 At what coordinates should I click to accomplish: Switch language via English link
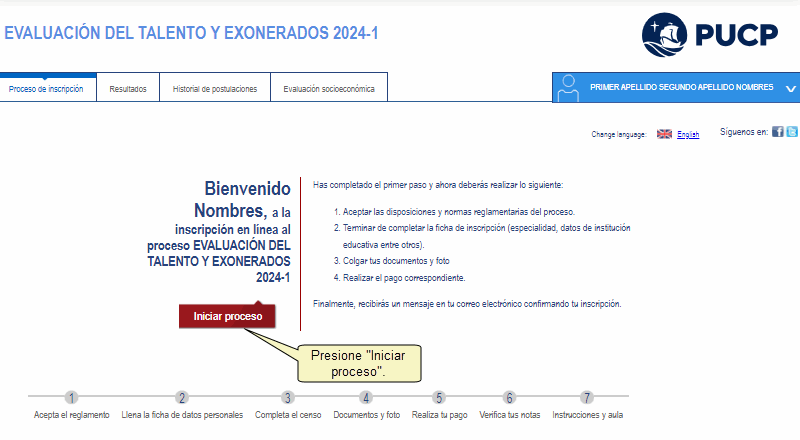click(x=688, y=134)
